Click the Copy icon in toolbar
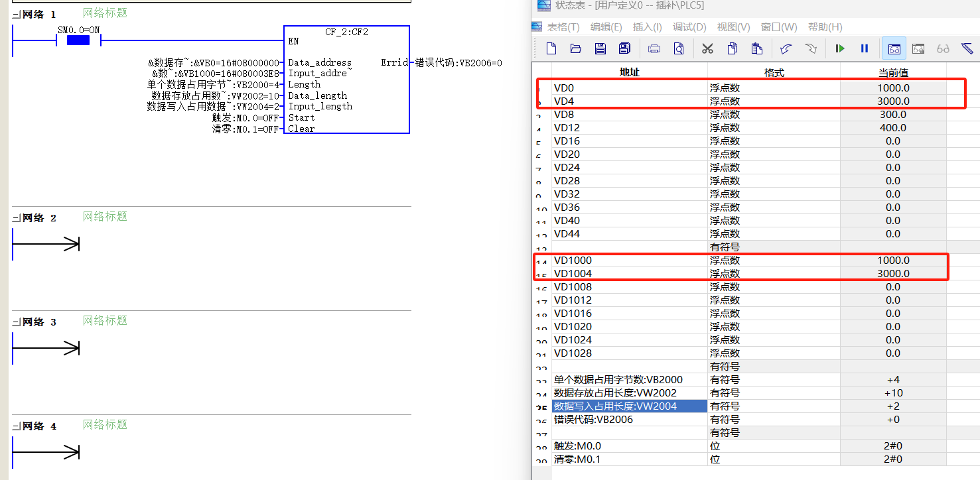This screenshot has width=980, height=480. (733, 48)
